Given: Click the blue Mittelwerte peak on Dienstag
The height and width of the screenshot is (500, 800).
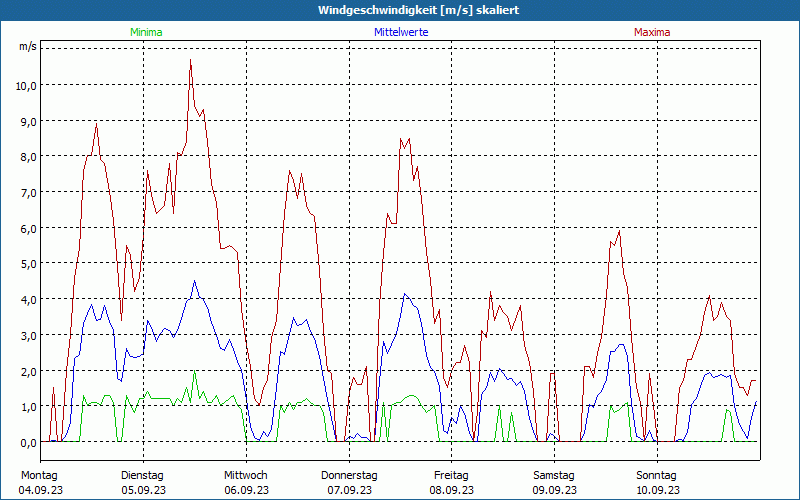Looking at the screenshot, I should pyautogui.click(x=194, y=281).
